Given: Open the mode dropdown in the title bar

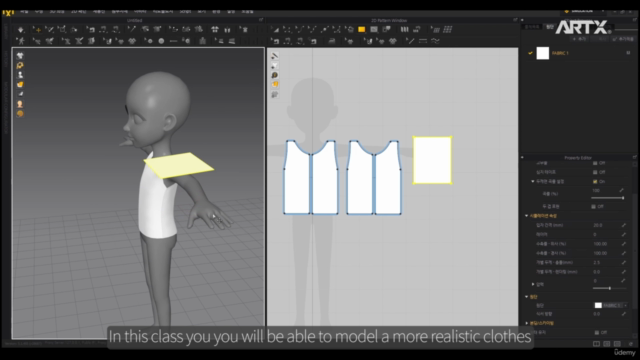Looking at the screenshot, I should [x=584, y=11].
